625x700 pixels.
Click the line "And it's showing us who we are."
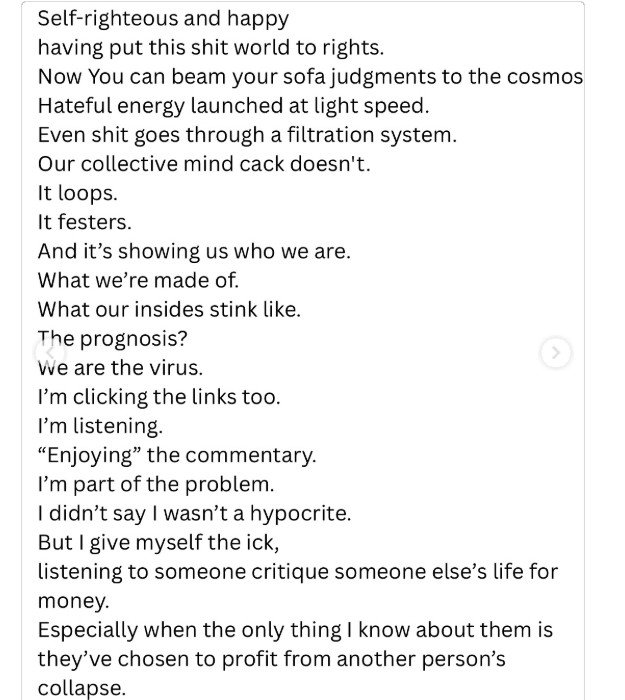tap(194, 251)
